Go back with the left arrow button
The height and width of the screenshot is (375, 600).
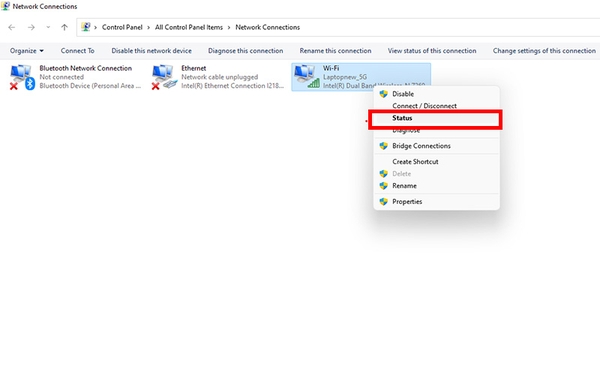[x=11, y=27]
